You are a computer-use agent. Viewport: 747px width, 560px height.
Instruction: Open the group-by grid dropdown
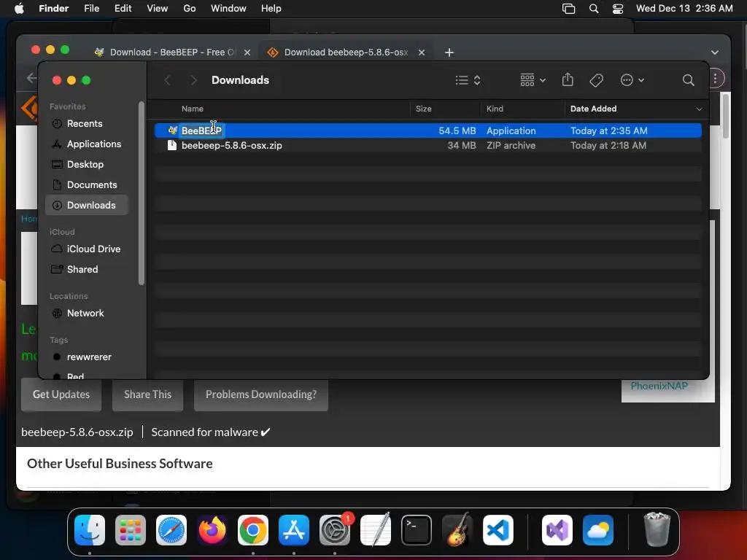coord(533,80)
